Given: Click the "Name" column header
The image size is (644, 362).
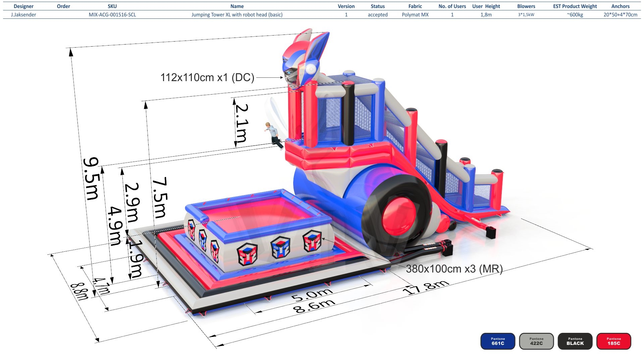Looking at the screenshot, I should pyautogui.click(x=237, y=6).
